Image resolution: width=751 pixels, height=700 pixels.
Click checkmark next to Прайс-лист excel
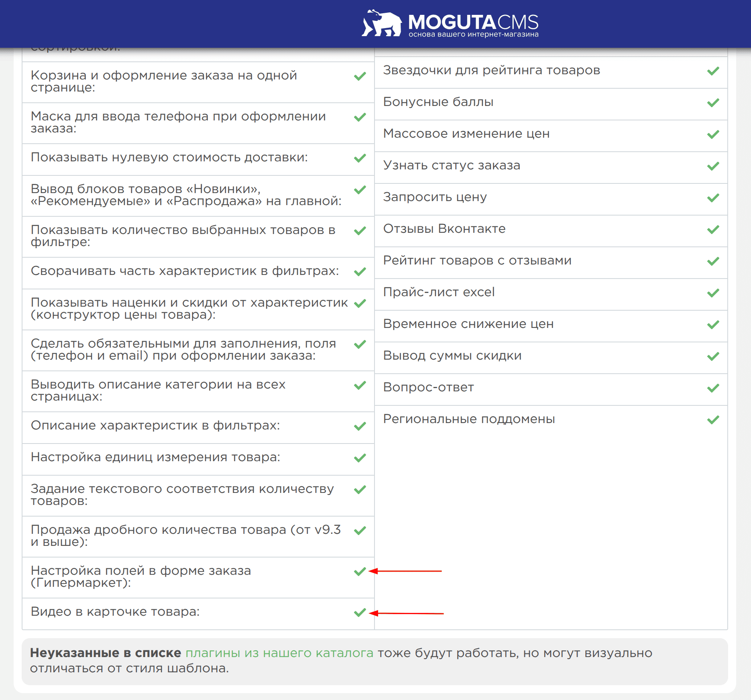coord(713,293)
